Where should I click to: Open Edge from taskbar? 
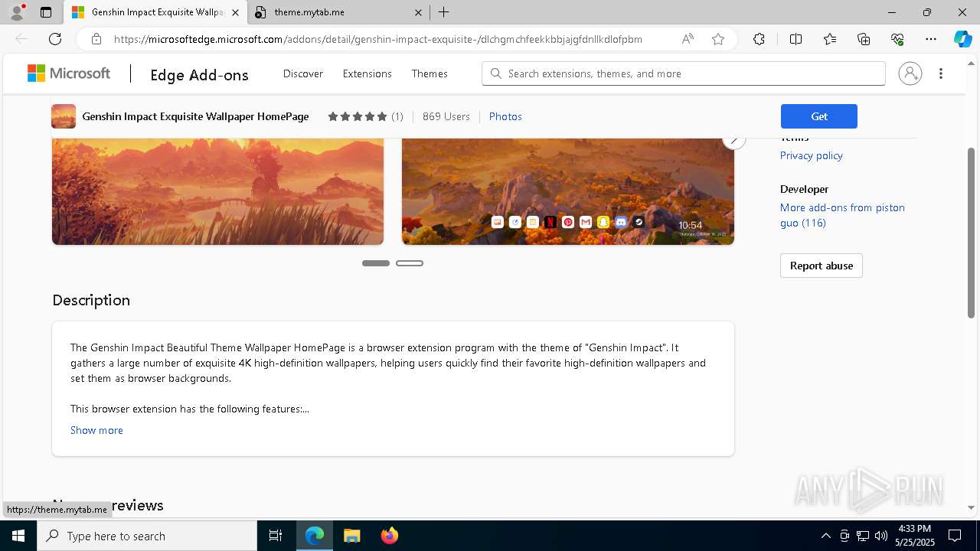pos(315,536)
